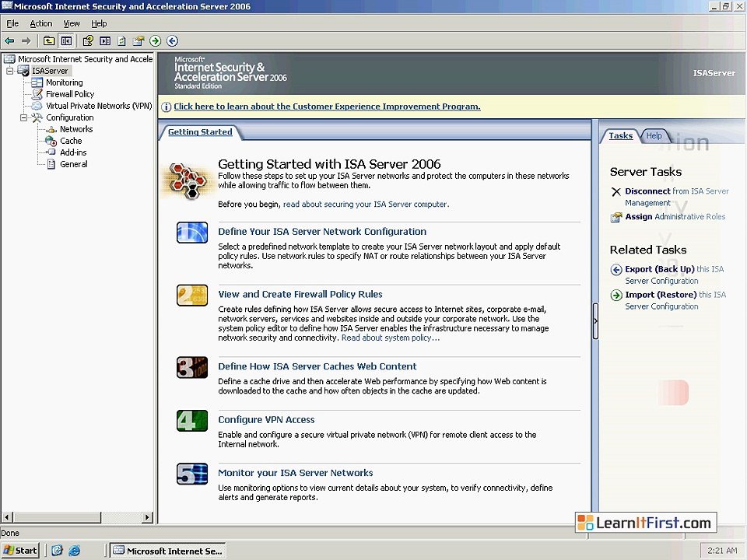This screenshot has width=747, height=560.
Task: Select the Tasks tab
Action: pos(621,135)
